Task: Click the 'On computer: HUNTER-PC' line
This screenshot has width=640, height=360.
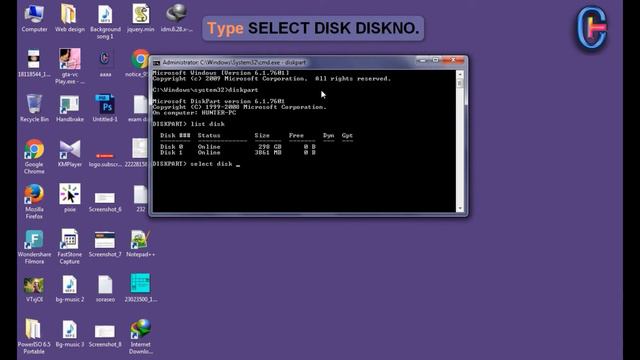Action: coord(194,112)
